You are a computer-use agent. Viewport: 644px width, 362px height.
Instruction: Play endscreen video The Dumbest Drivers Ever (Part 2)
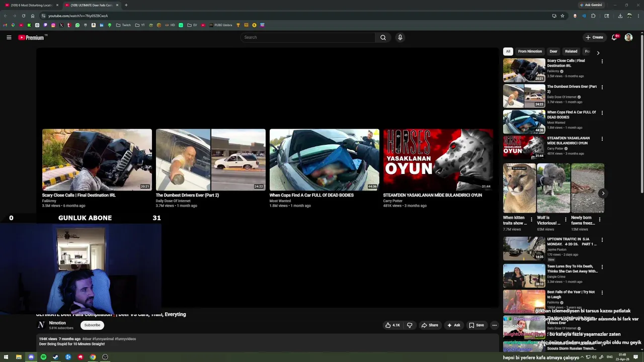point(211,160)
